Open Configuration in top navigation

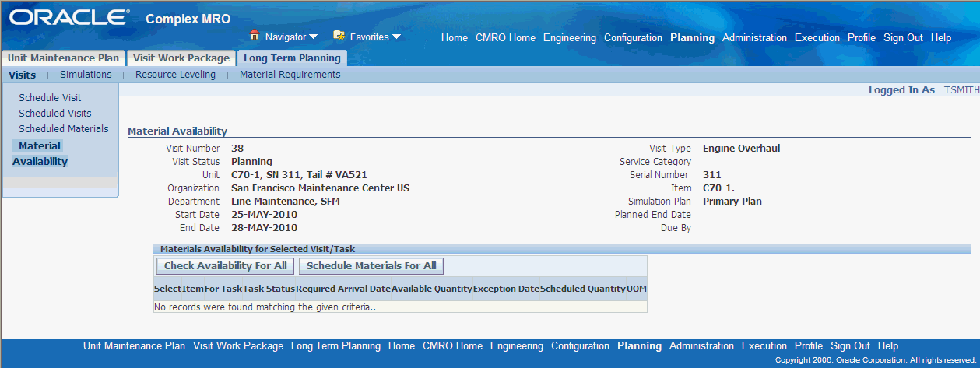click(x=633, y=37)
